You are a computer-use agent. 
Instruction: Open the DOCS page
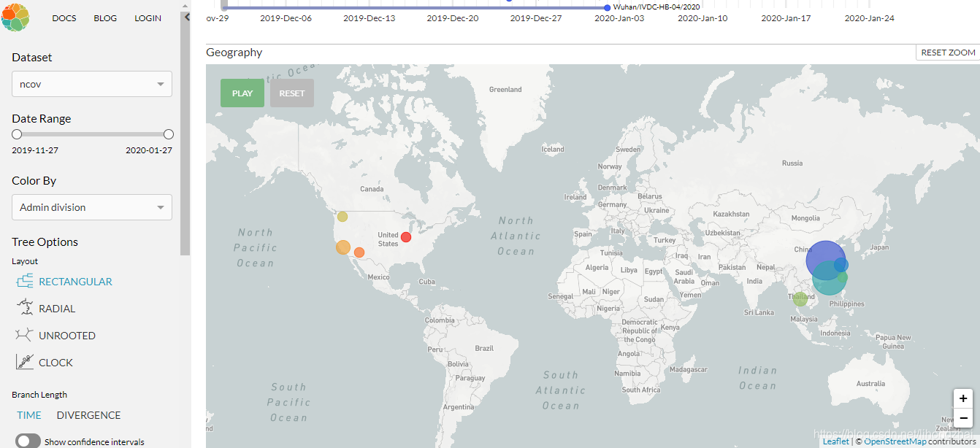tap(64, 18)
